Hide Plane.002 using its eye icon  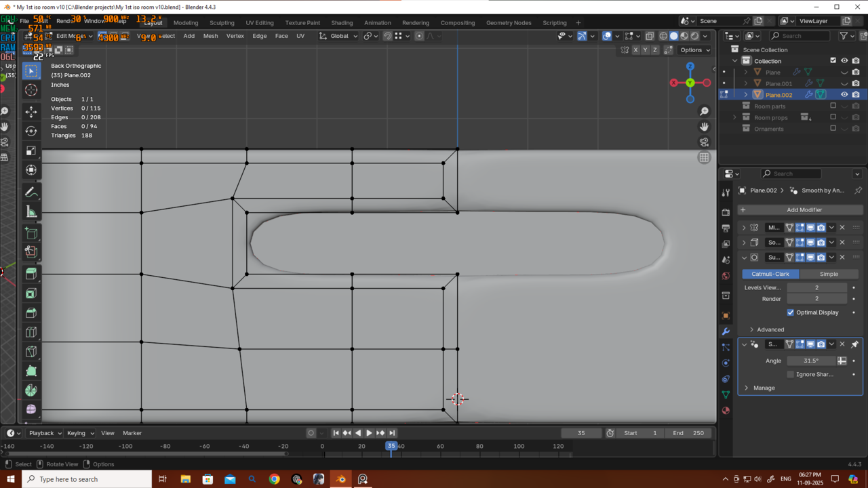tap(844, 95)
